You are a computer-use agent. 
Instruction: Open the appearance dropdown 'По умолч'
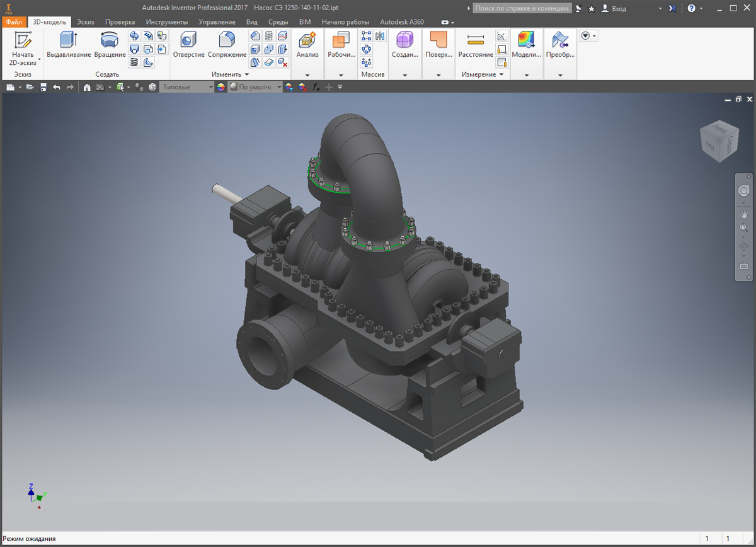click(255, 88)
